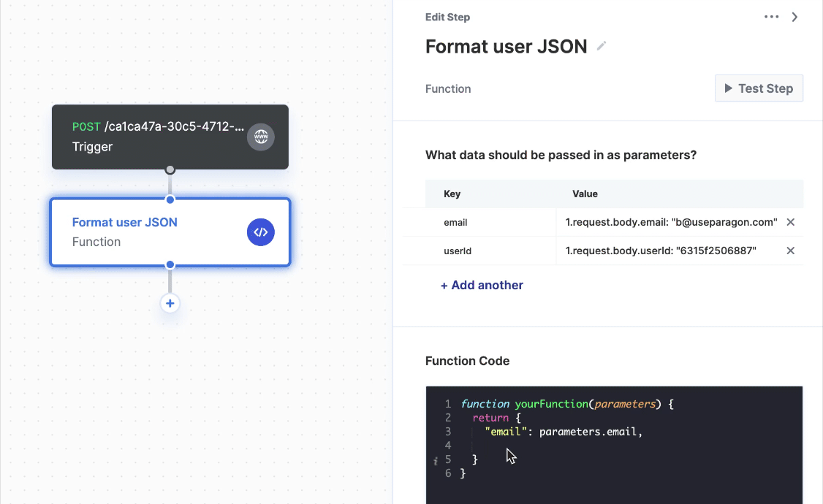Click the pencil icon to rename the step
Screen dimensions: 823x504
[x=602, y=46]
